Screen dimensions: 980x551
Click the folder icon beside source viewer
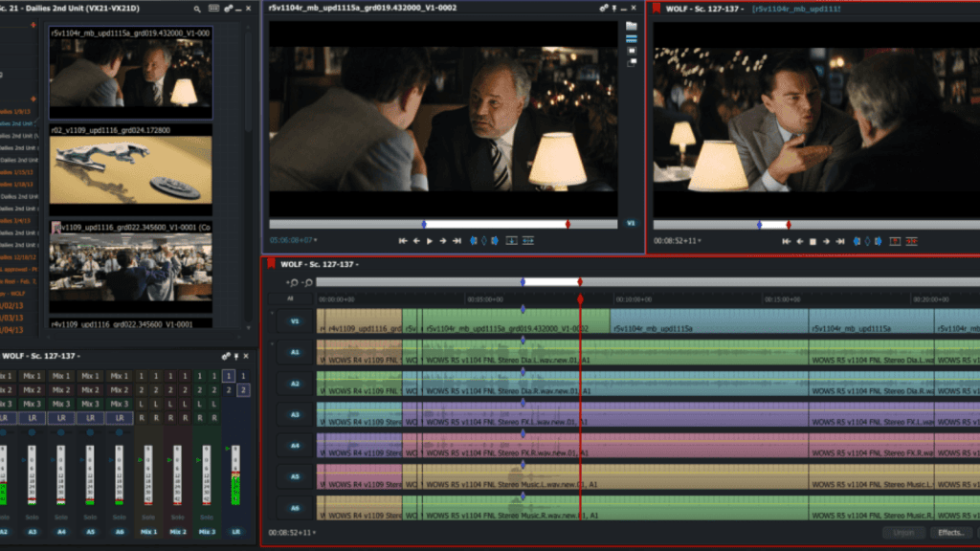pos(632,26)
